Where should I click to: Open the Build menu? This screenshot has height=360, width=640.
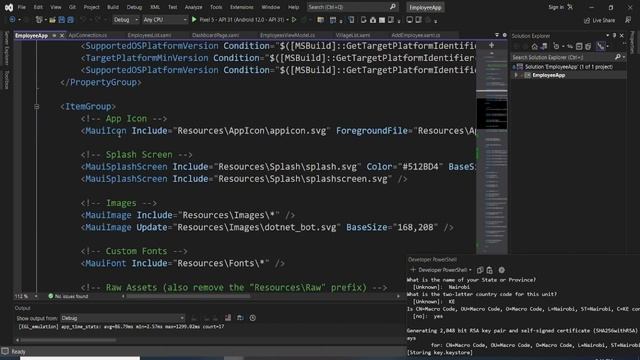coord(113,7)
